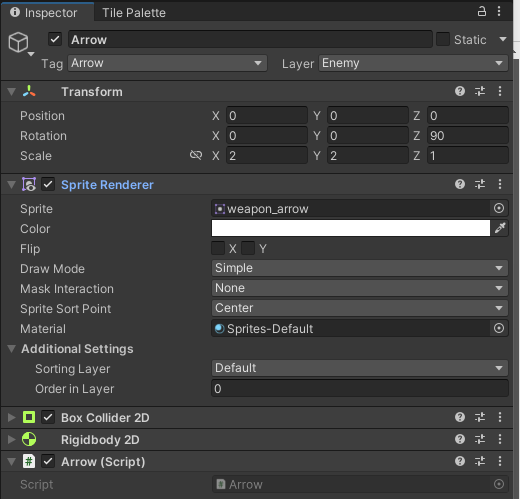This screenshot has width=520, height=499.
Task: Open the Draw Mode dropdown
Action: click(360, 268)
